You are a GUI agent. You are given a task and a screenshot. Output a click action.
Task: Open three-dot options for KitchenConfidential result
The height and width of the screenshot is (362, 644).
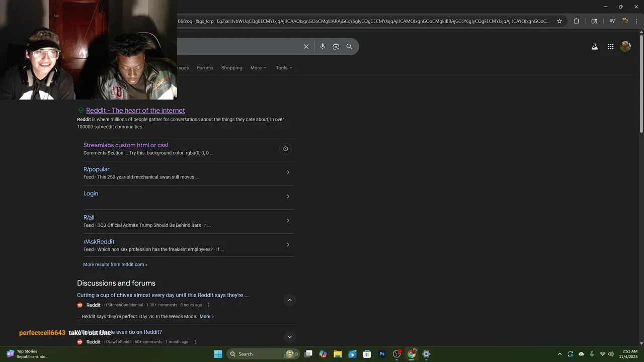click(209, 305)
